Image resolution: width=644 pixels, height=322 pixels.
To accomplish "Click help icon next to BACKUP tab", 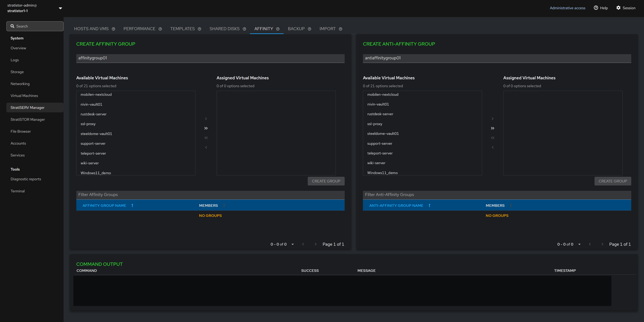I will (309, 29).
